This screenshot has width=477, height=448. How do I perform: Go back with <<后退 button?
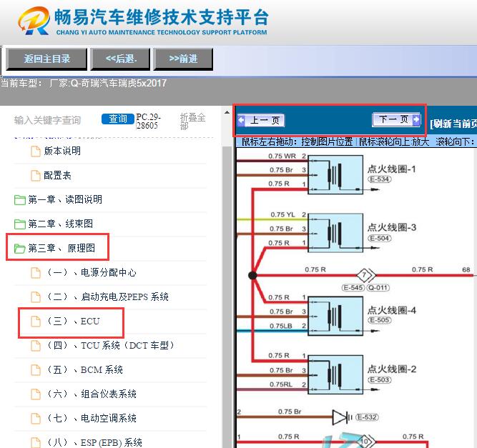pyautogui.click(x=121, y=59)
